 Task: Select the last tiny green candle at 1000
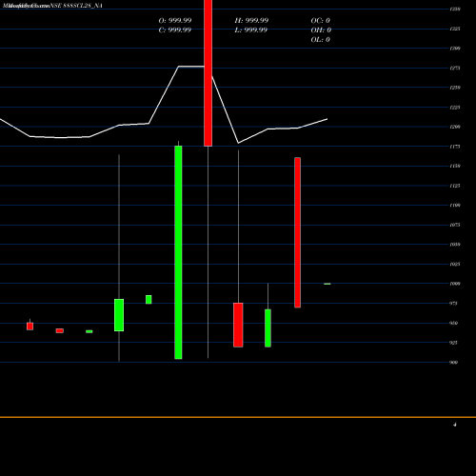(327, 284)
